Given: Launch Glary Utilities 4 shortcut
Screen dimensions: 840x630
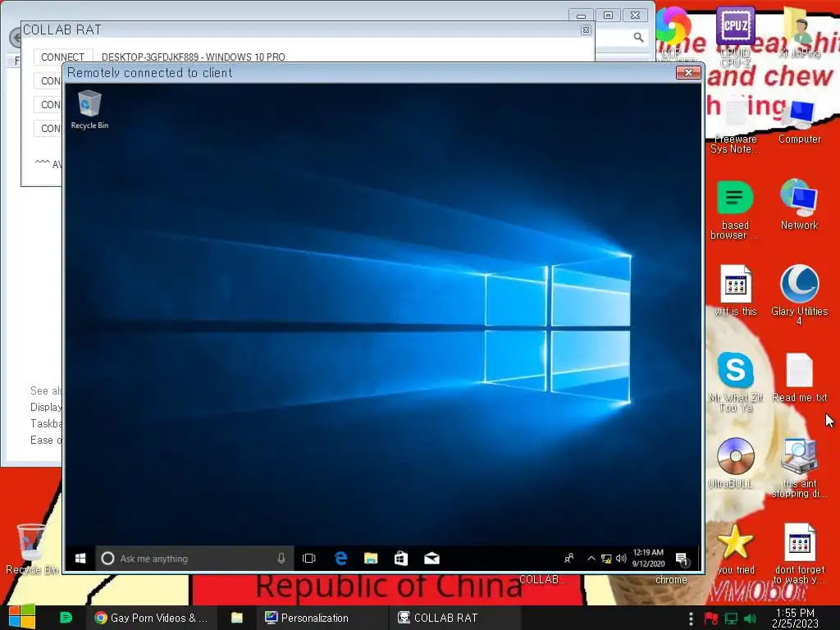Looking at the screenshot, I should coord(799,295).
